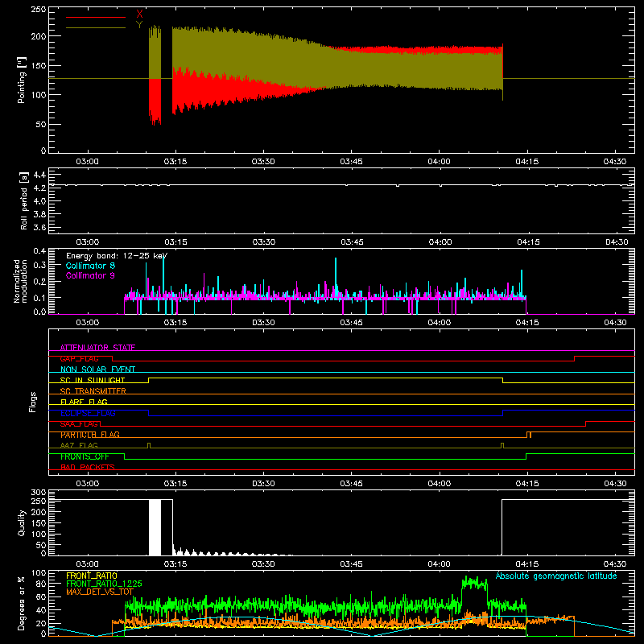This screenshot has width=644, height=644.
Task: Click the 300 tick on Quality axis
Action: pos(38,493)
